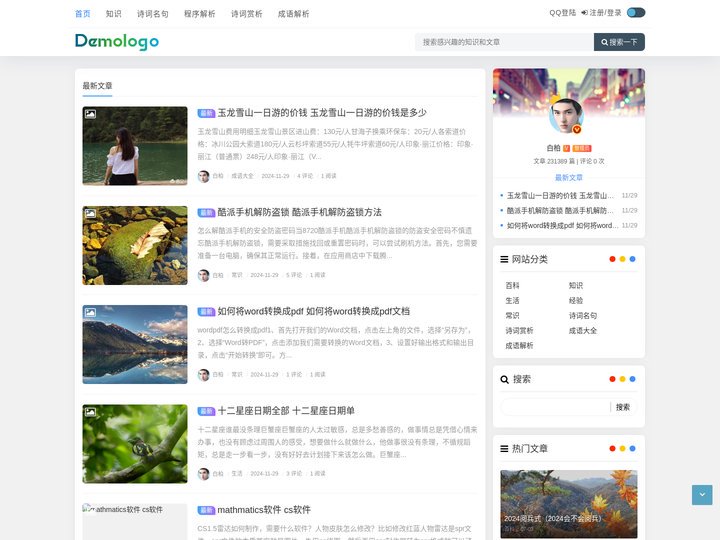This screenshot has width=720, height=540.
Task: Click the blue chevron scroll button
Action: pos(702,495)
